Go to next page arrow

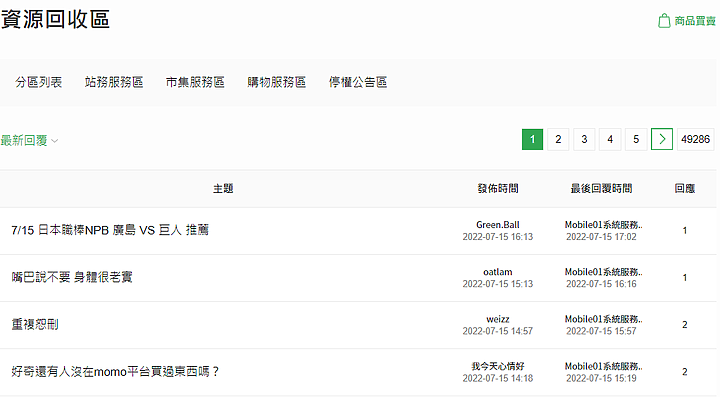pos(662,139)
